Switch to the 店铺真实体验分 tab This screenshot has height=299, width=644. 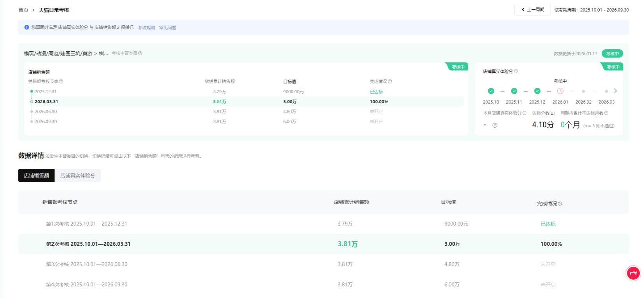pos(78,176)
